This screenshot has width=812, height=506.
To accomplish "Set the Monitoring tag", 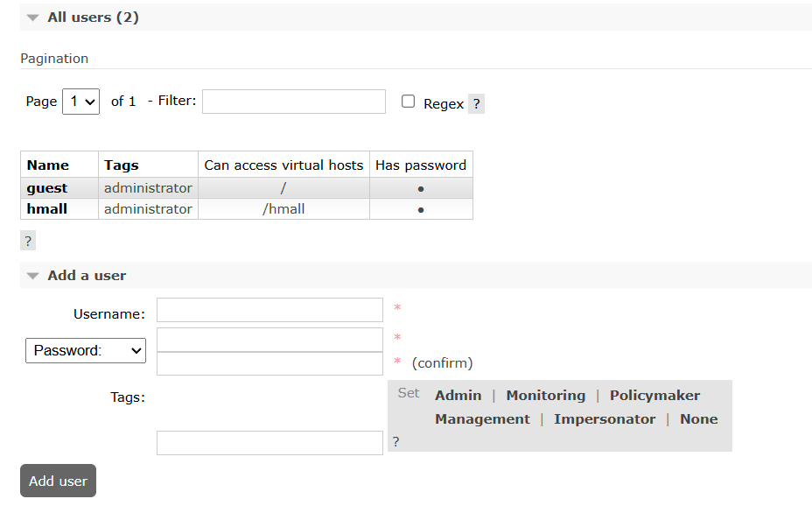I will click(545, 396).
